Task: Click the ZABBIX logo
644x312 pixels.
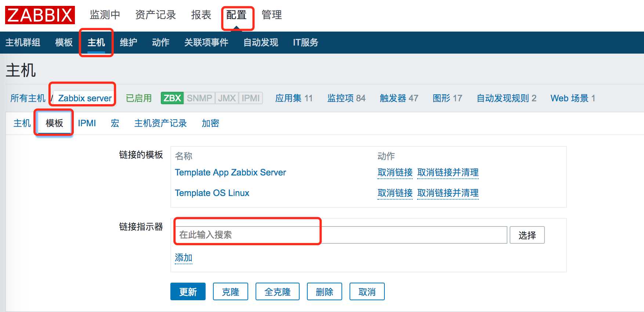Action: click(x=40, y=15)
